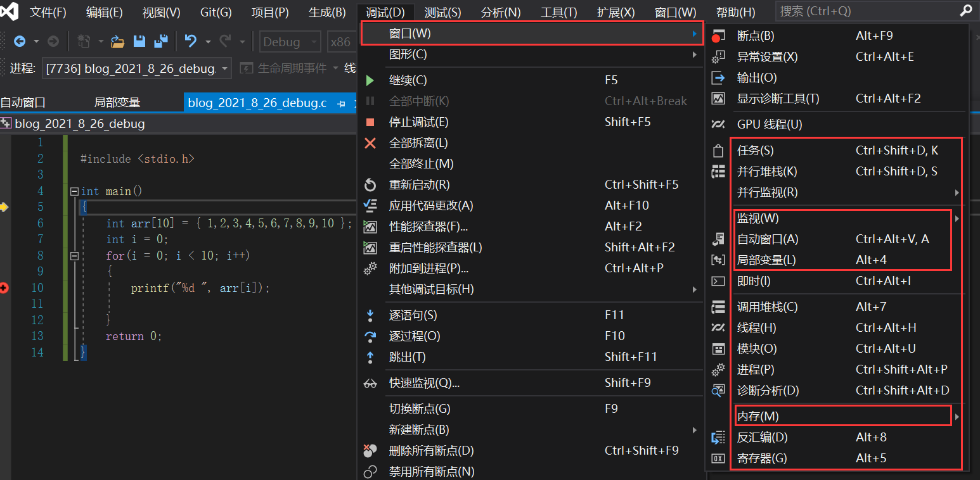Open the 文件(F) File menu
The width and height of the screenshot is (980, 480).
click(48, 12)
